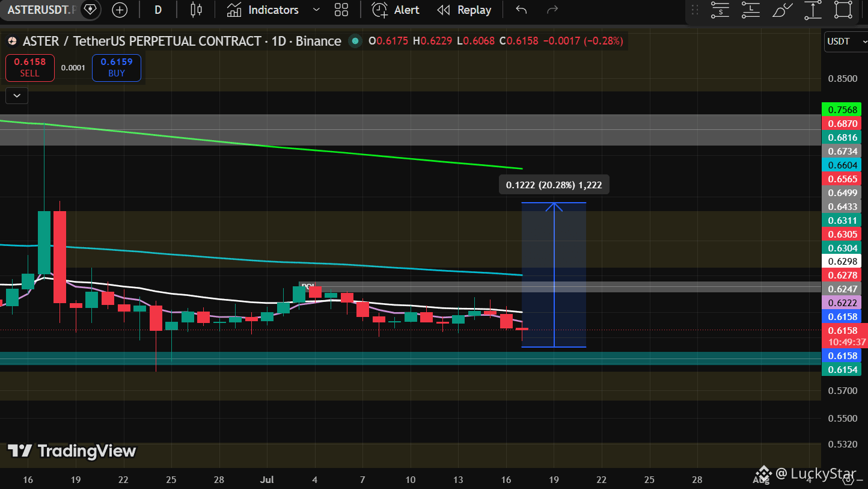Open the layout grid selector

341,10
